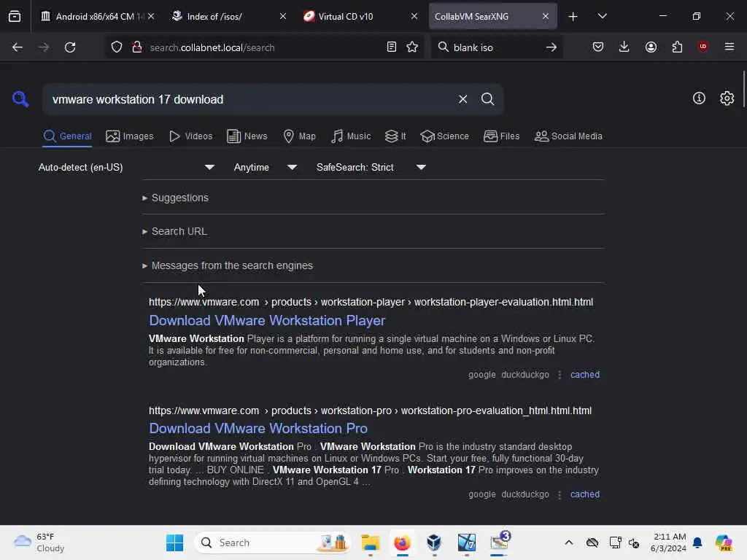This screenshot has width=747, height=560.
Task: Open the Extensions puzzle icon
Action: click(677, 47)
